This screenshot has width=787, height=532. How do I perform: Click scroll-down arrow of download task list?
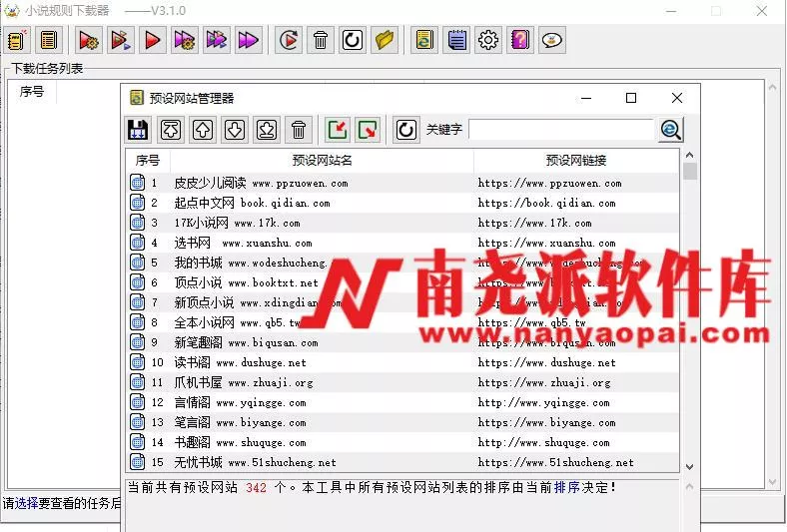tap(772, 482)
